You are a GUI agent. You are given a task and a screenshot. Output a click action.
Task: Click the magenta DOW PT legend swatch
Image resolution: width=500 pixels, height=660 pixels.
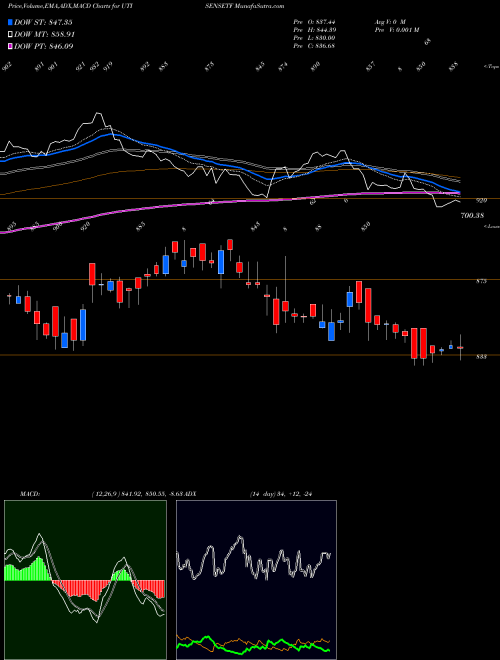tap(10, 46)
